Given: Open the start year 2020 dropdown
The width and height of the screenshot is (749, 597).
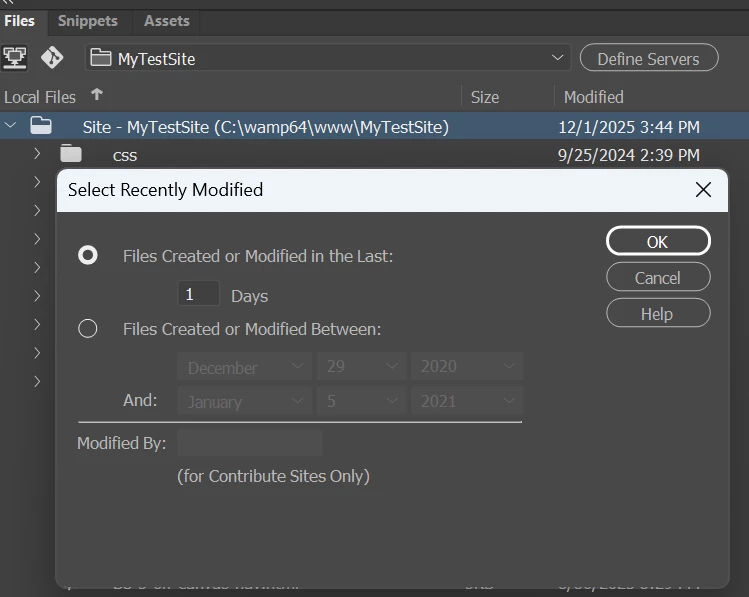Looking at the screenshot, I should (x=467, y=366).
